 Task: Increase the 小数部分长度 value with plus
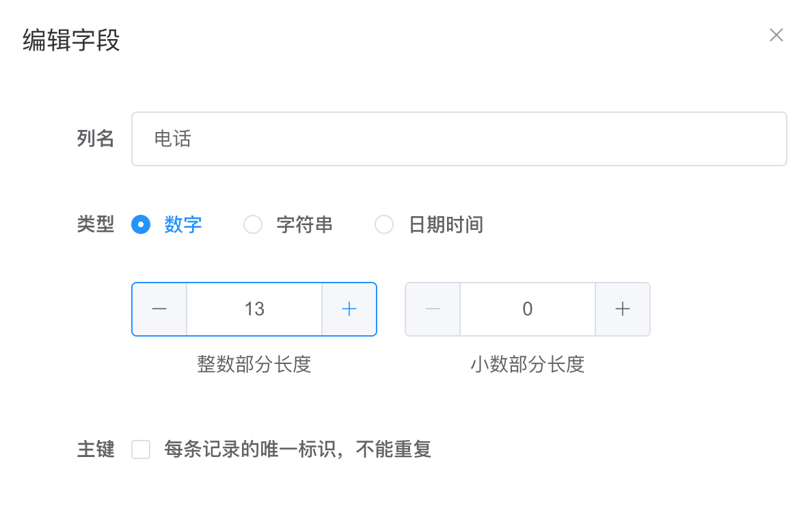tap(623, 309)
